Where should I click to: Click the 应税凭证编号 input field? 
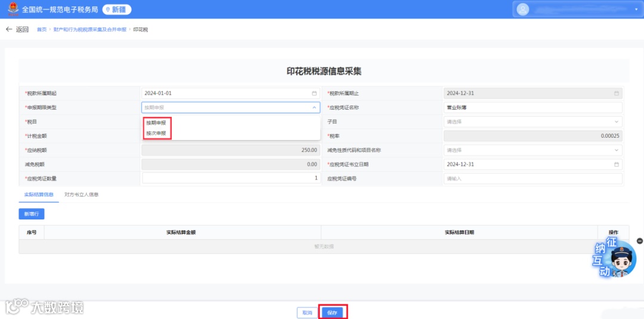click(x=532, y=179)
